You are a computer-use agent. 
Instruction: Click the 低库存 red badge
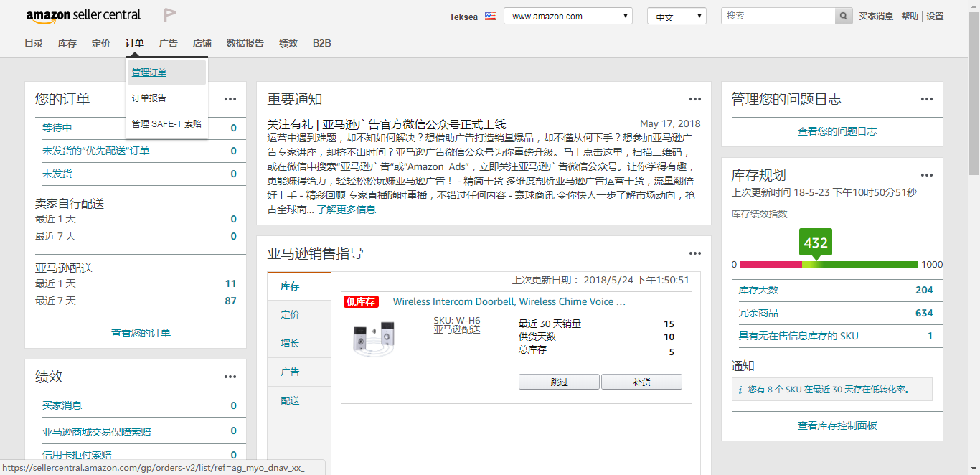click(361, 302)
